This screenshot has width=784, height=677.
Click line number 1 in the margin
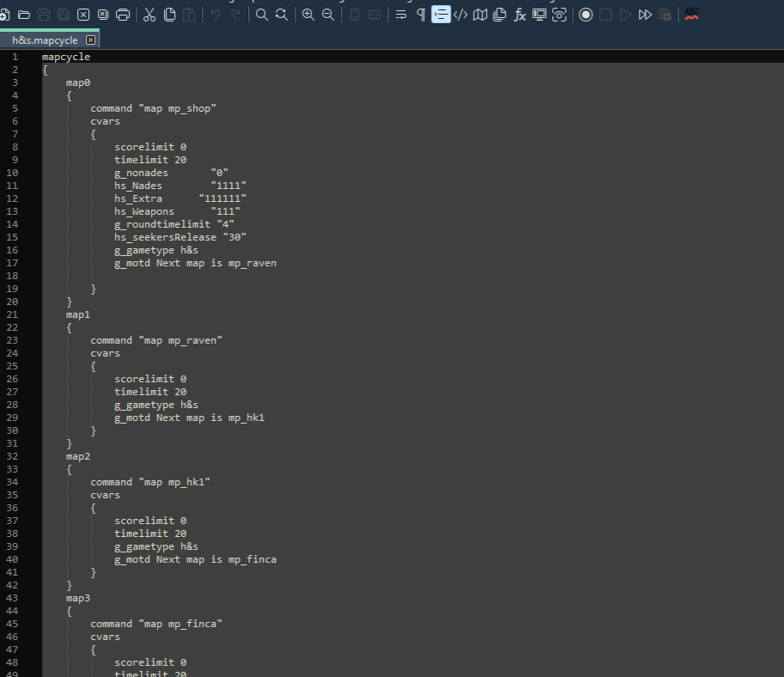click(15, 57)
